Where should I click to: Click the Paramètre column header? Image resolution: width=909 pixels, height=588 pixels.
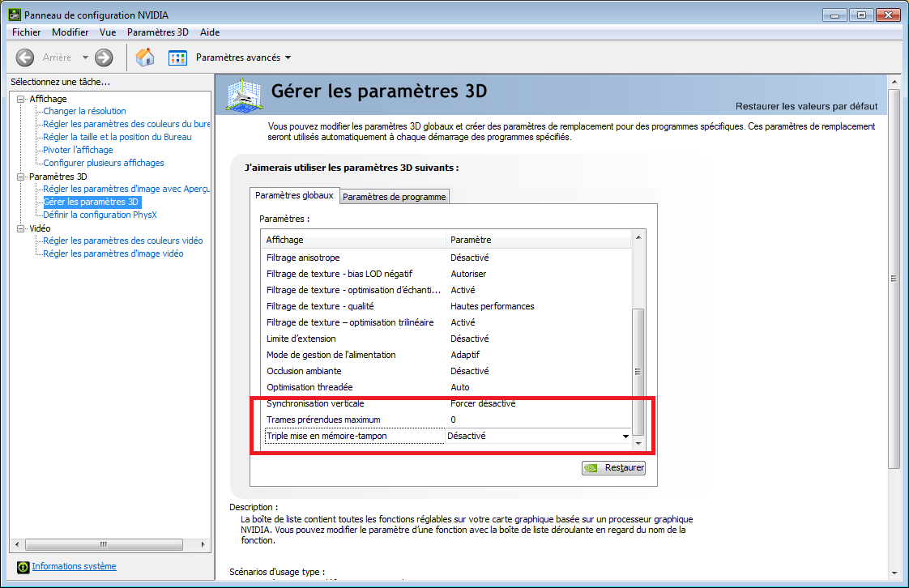pyautogui.click(x=539, y=240)
